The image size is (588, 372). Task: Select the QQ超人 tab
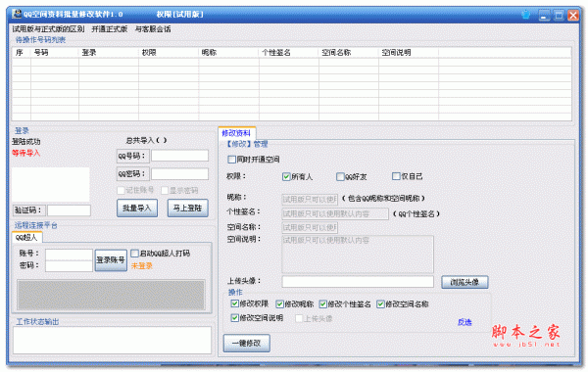(x=26, y=237)
